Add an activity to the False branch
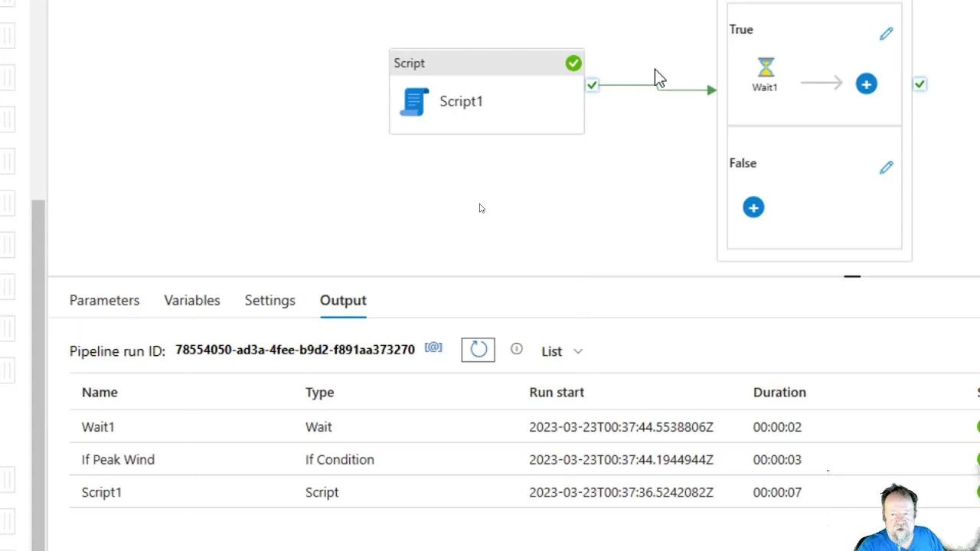Image resolution: width=980 pixels, height=551 pixels. coord(753,207)
